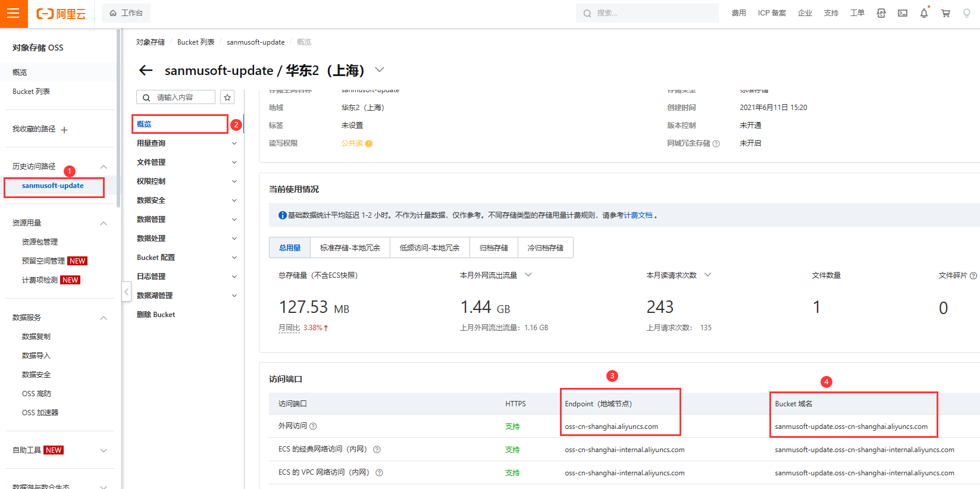Open 数据导入 in sidebar

coord(36,356)
